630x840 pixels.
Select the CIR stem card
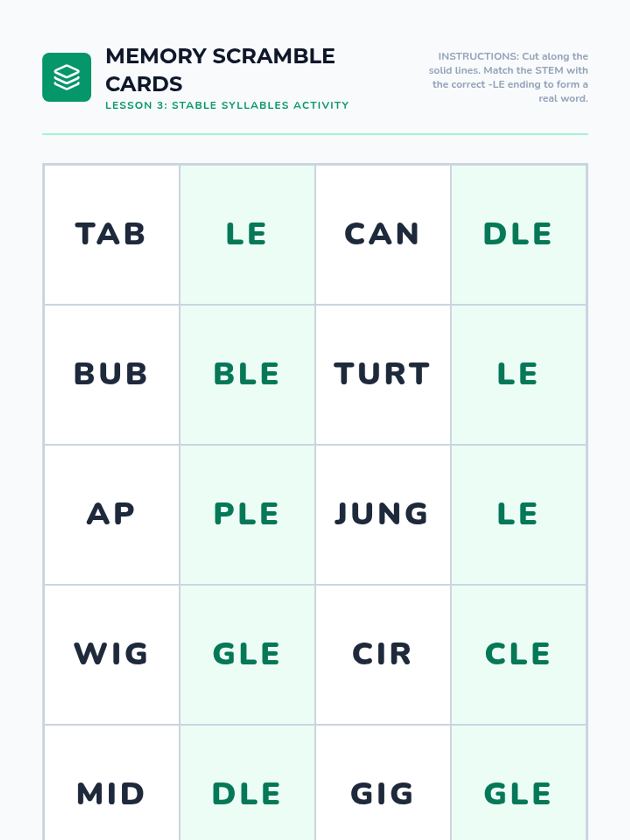(x=383, y=654)
